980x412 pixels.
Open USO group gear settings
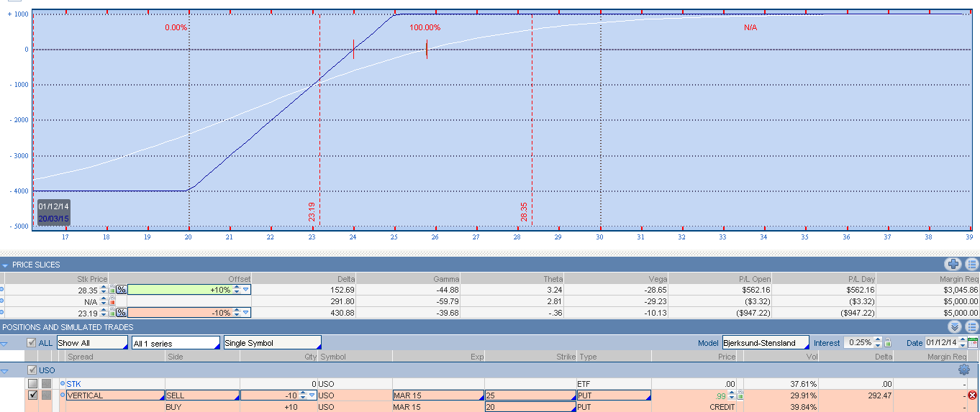click(963, 370)
